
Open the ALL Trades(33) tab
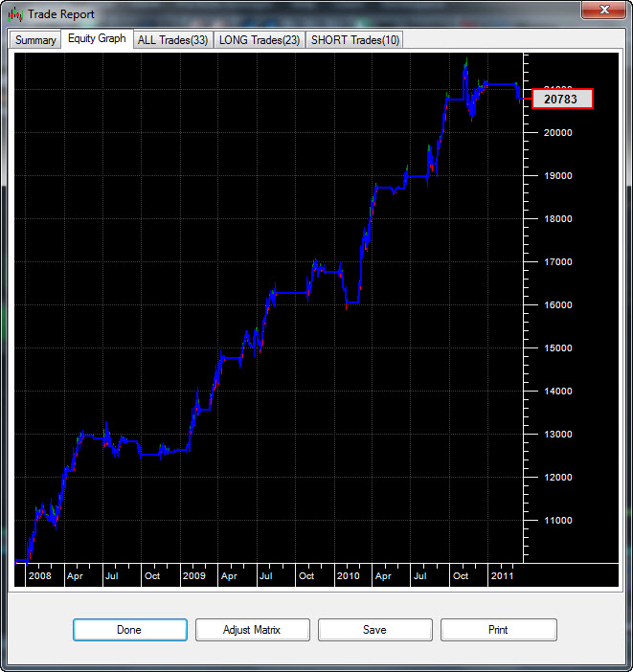(x=172, y=40)
